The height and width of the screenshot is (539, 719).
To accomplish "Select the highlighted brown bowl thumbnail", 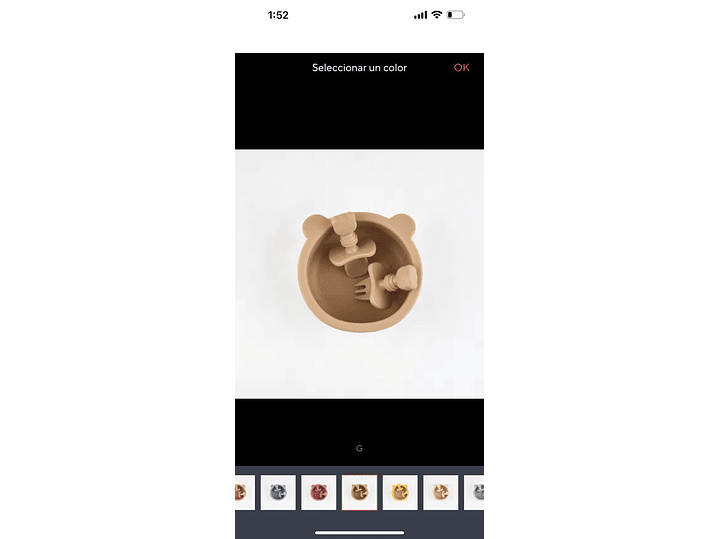I will (360, 492).
